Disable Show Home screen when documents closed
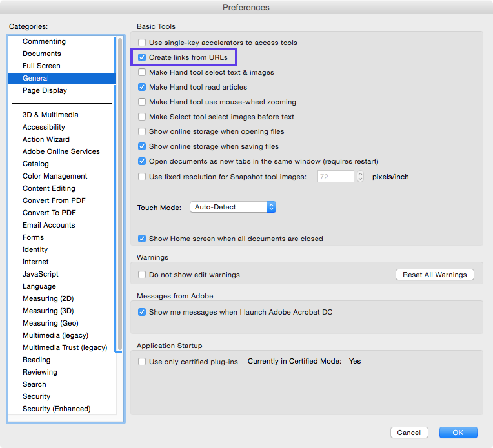 [142, 239]
